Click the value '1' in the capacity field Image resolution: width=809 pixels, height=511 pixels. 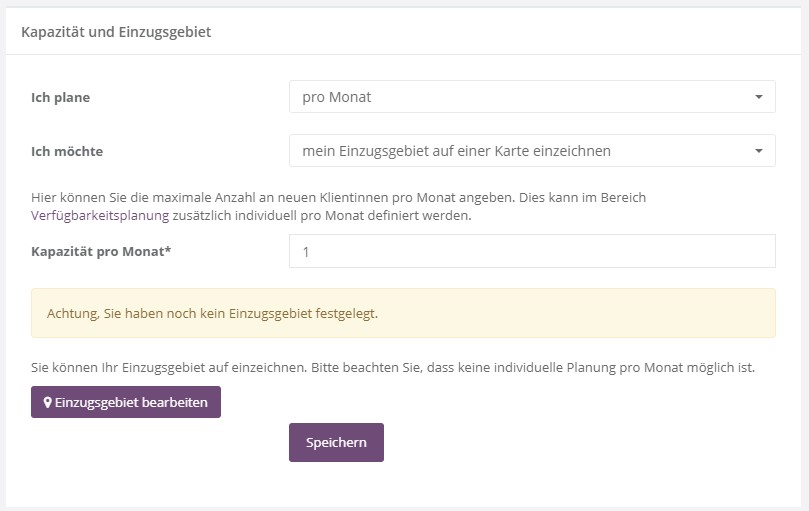[x=306, y=253]
